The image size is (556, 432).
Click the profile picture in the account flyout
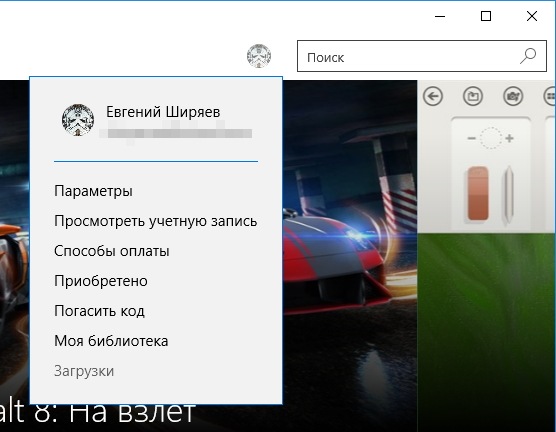[x=78, y=120]
